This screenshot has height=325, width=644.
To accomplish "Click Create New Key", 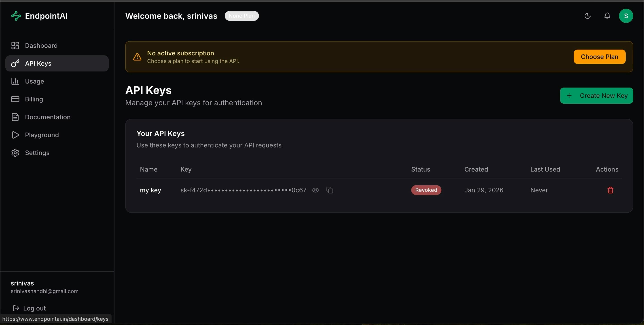I will 597,95.
